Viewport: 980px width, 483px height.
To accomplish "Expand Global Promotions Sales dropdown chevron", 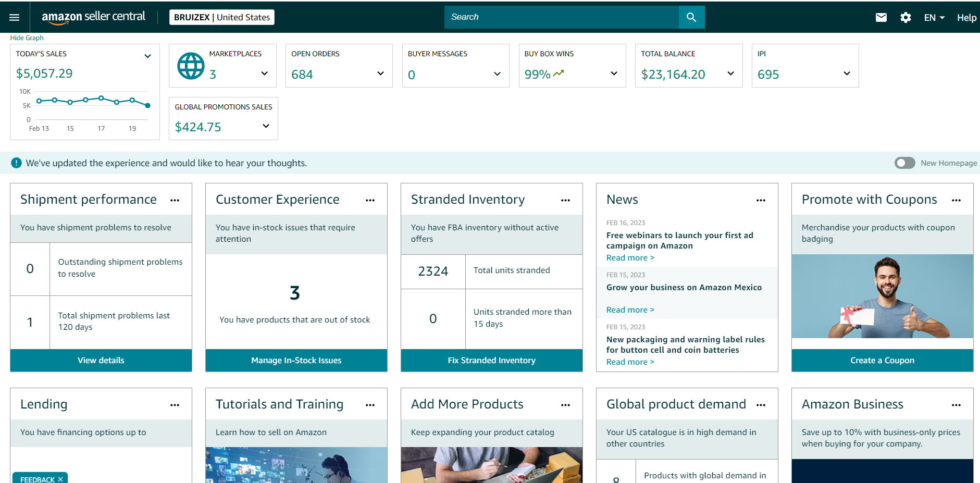I will point(266,126).
